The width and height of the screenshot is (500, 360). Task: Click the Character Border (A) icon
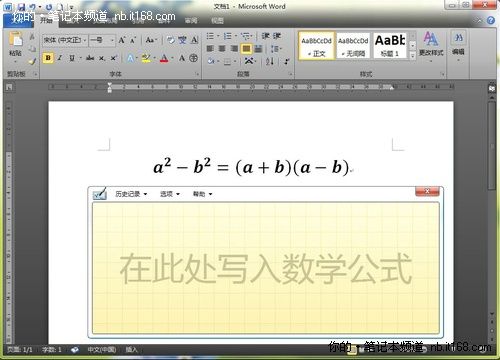point(194,40)
